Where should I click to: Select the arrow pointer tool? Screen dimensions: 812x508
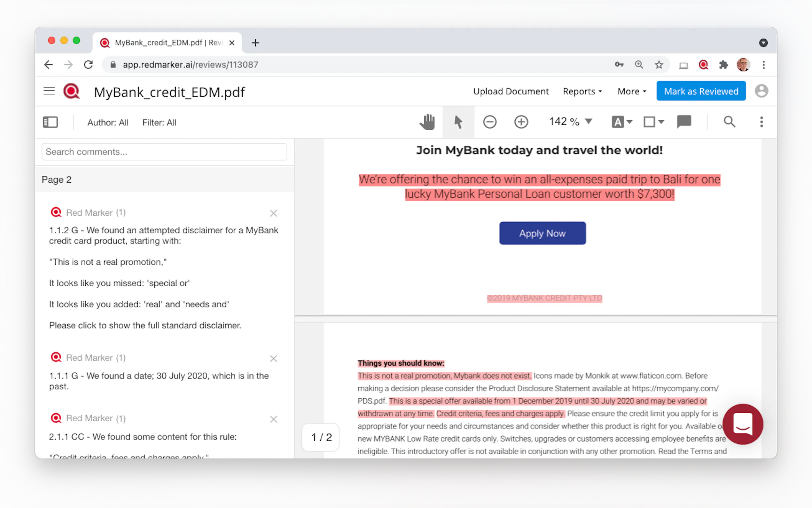(458, 122)
